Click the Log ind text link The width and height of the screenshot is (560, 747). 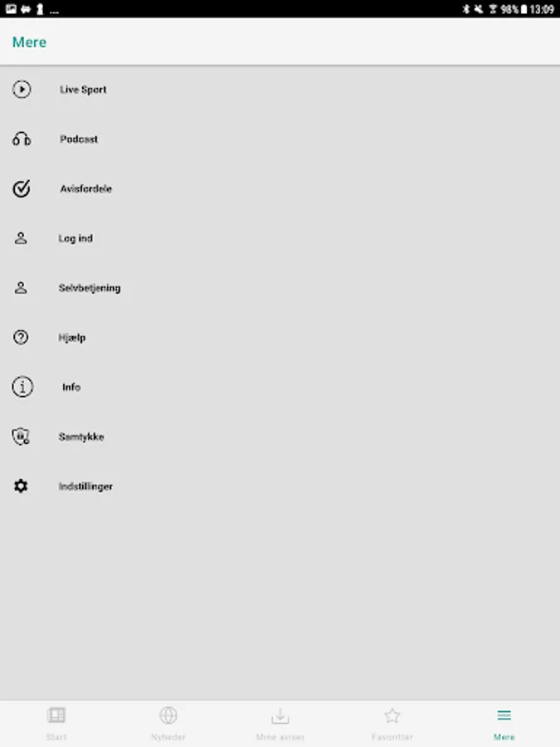75,238
